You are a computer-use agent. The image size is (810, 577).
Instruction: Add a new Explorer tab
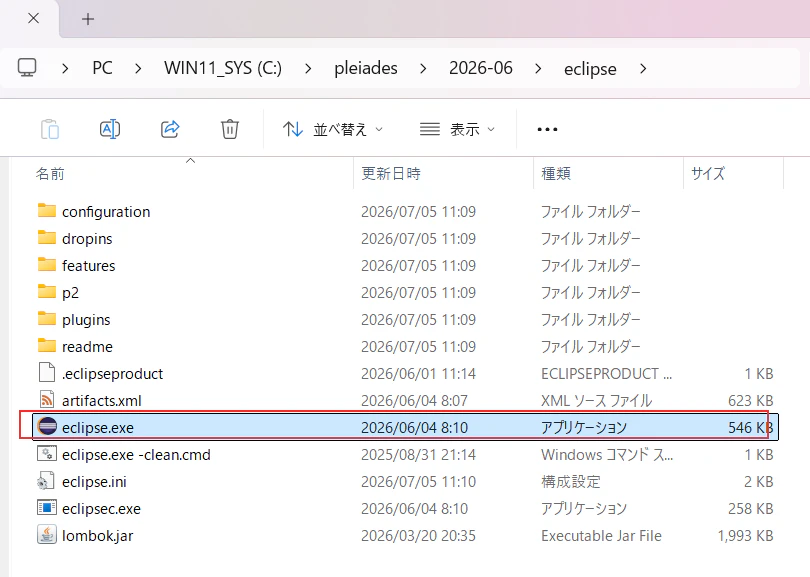pyautogui.click(x=88, y=19)
